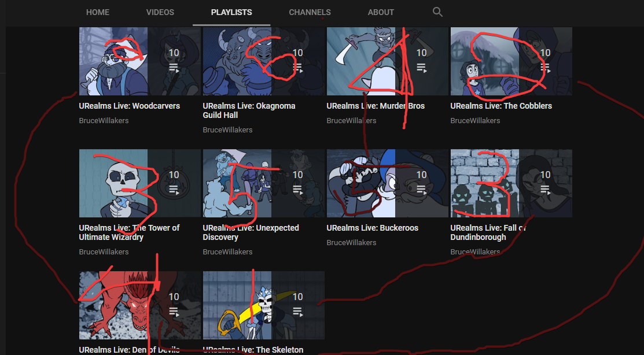Screen dimensions: 644x355
Task: Click URealms Live: Fall of Dundinborough title
Action: [488, 232]
